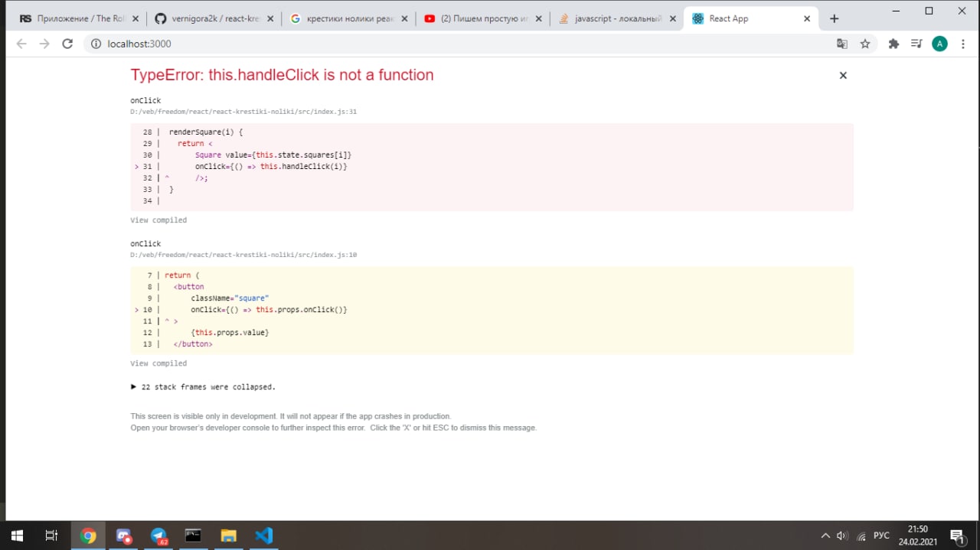Go back with the browser arrow

coord(21,44)
